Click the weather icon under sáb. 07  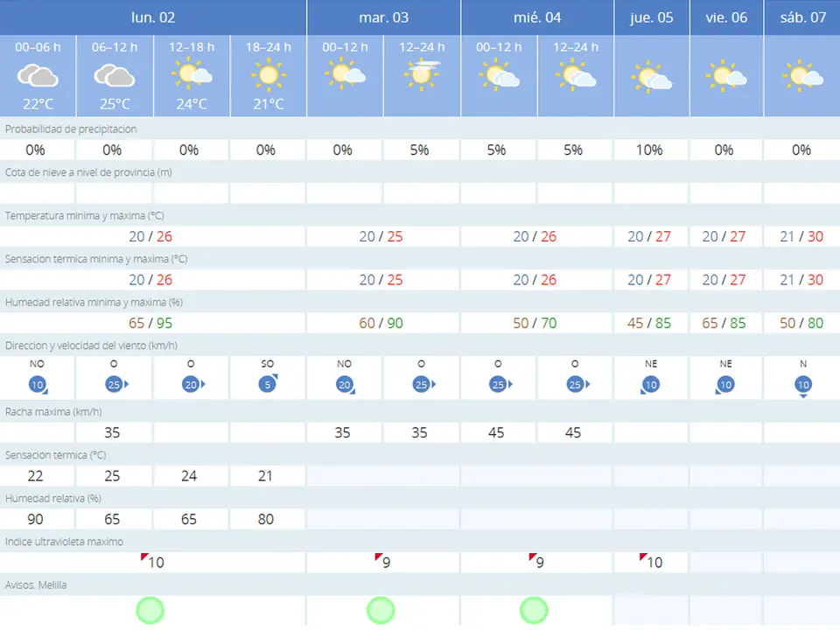802,76
